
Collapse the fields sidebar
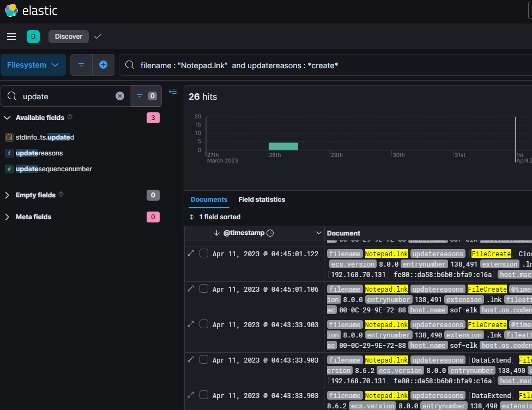(173, 92)
